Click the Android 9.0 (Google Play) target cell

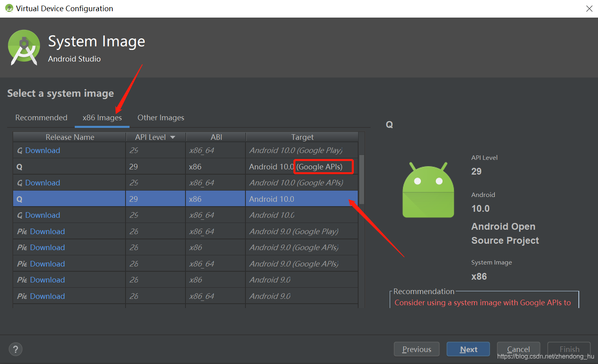pyautogui.click(x=302, y=231)
